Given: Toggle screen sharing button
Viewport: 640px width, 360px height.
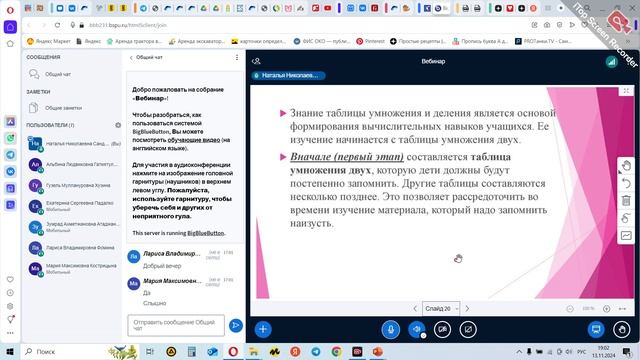Looking at the screenshot, I should click(468, 329).
